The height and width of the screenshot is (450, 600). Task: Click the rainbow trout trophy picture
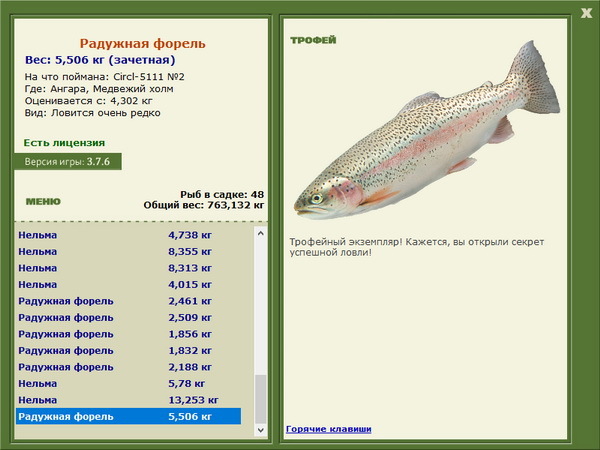pyautogui.click(x=427, y=130)
